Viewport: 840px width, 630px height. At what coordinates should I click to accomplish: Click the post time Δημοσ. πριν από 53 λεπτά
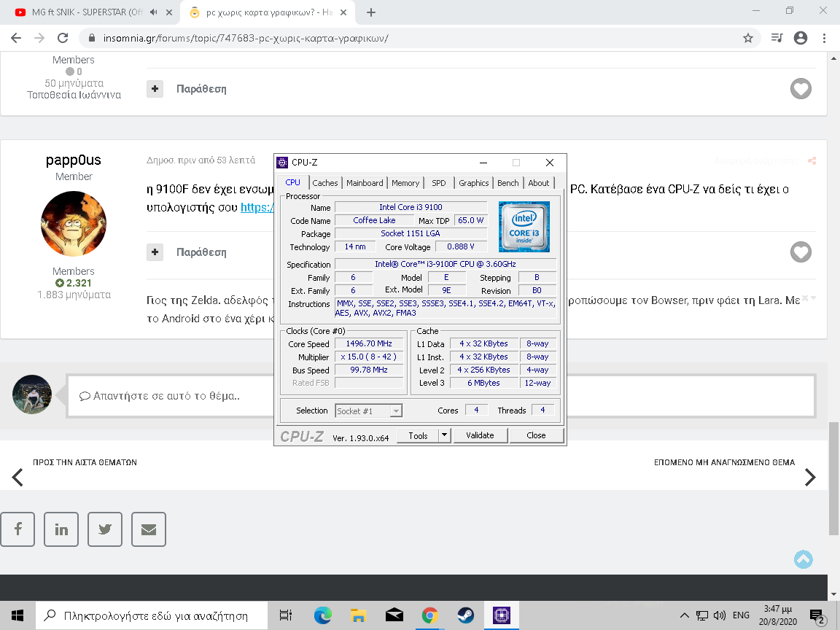[x=201, y=160]
